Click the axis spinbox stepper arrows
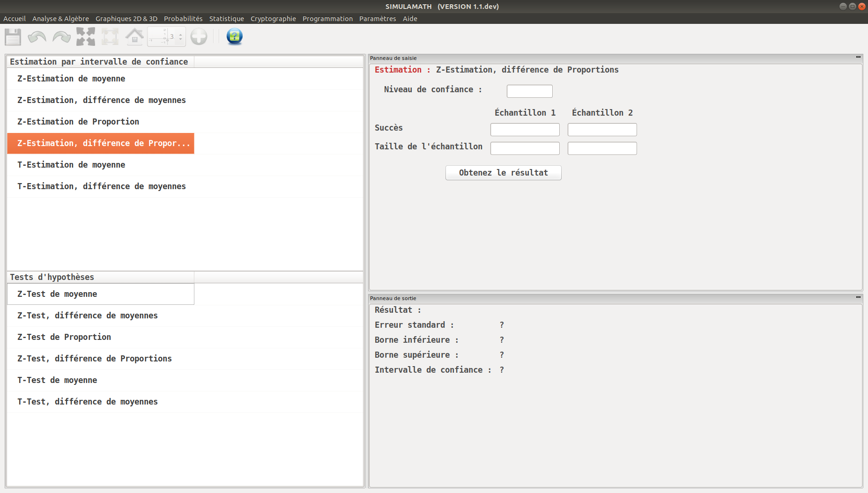Image resolution: width=868 pixels, height=493 pixels. [x=180, y=37]
